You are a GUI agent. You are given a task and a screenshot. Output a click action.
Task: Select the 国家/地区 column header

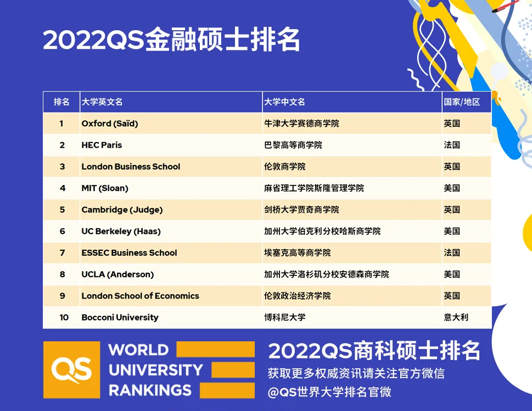tap(467, 102)
